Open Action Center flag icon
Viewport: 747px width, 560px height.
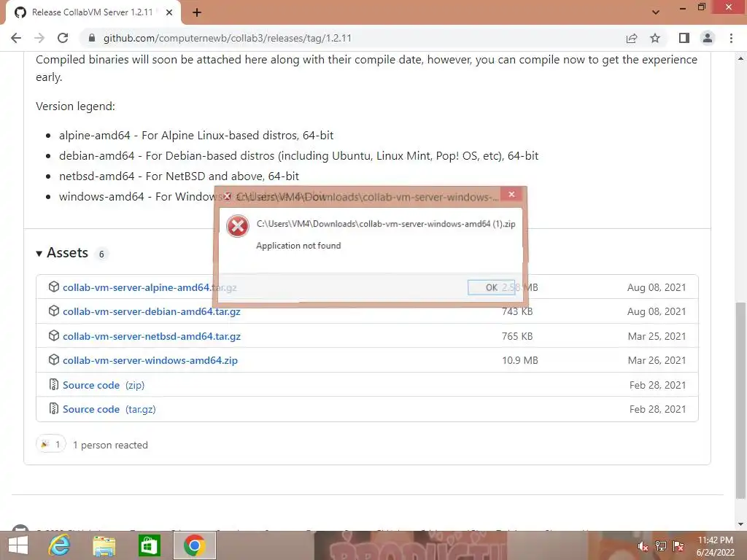click(x=679, y=546)
